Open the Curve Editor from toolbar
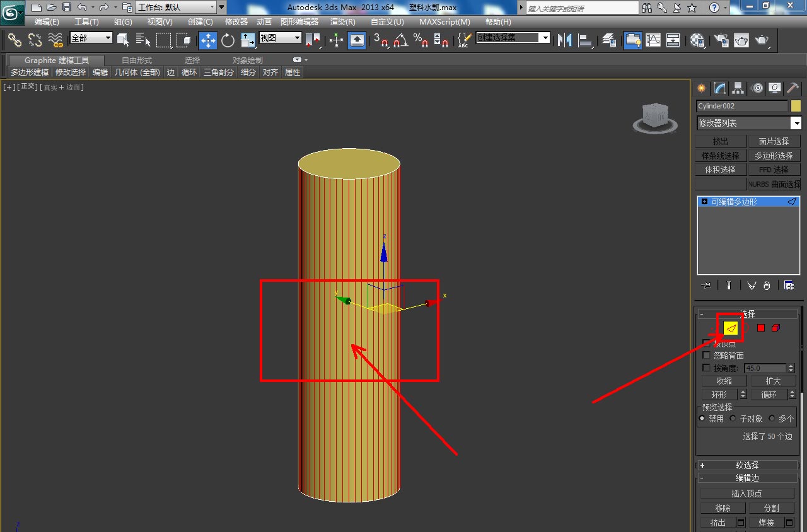Image resolution: width=807 pixels, height=532 pixels. (x=653, y=40)
